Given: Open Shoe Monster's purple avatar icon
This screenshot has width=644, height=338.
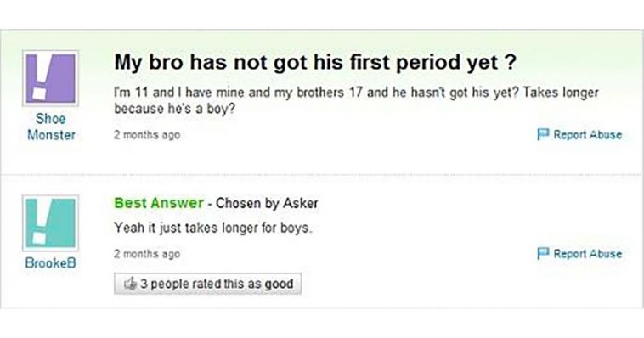Looking at the screenshot, I should tap(50, 78).
